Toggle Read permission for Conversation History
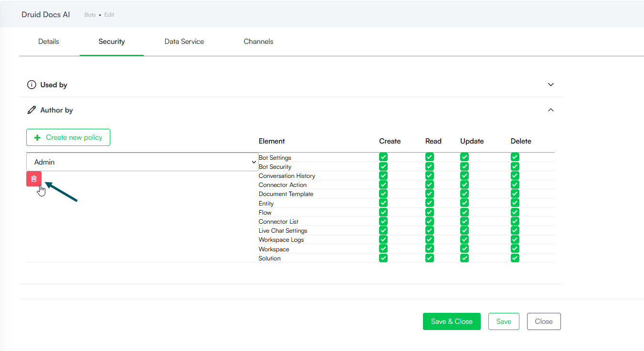The width and height of the screenshot is (644, 351). (x=429, y=175)
